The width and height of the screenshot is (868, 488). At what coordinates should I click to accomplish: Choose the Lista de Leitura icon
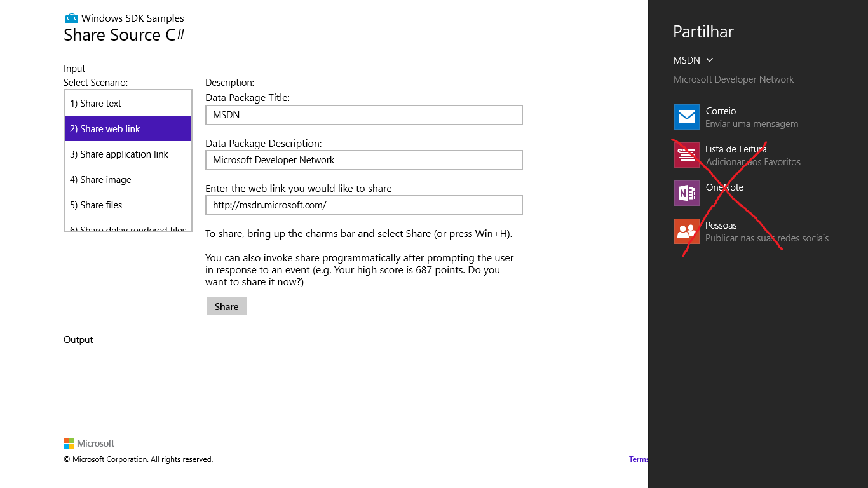point(687,155)
